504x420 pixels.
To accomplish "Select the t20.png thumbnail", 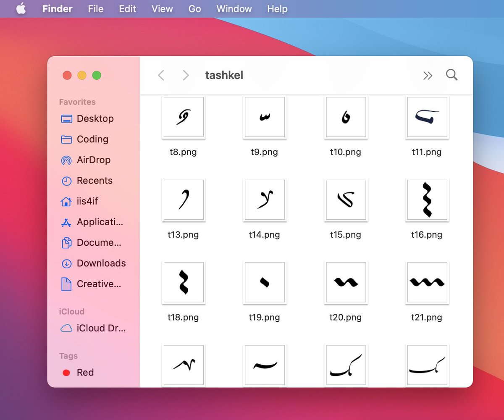I will (x=346, y=283).
